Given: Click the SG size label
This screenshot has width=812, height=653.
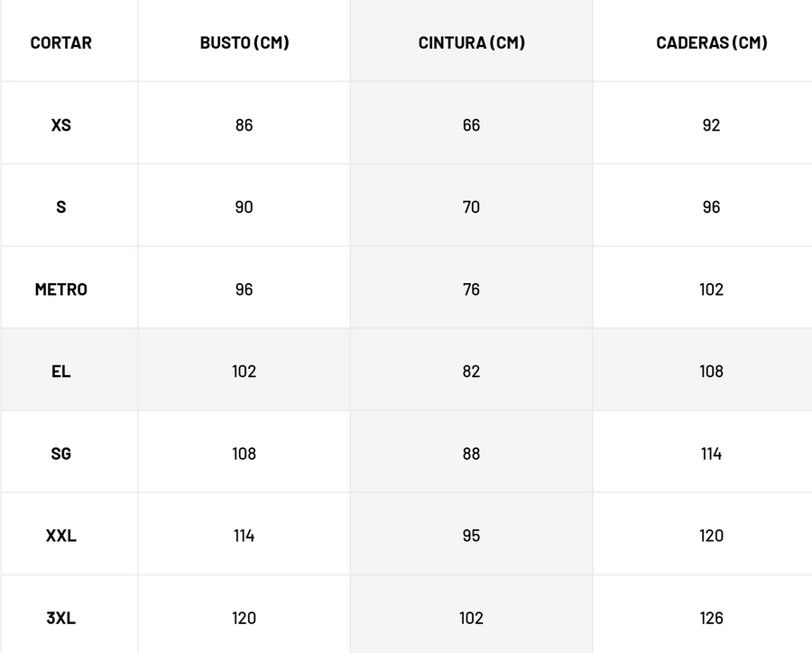Looking at the screenshot, I should pyautogui.click(x=61, y=454).
